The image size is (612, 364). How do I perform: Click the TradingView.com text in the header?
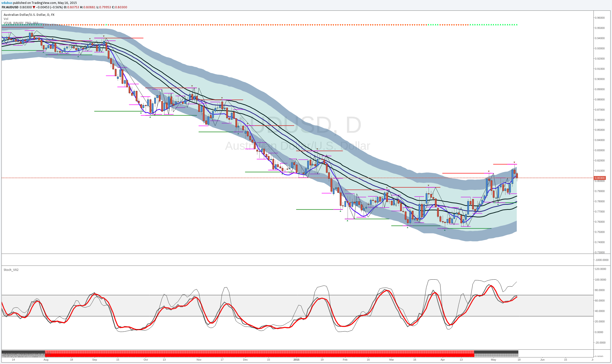tap(44, 3)
